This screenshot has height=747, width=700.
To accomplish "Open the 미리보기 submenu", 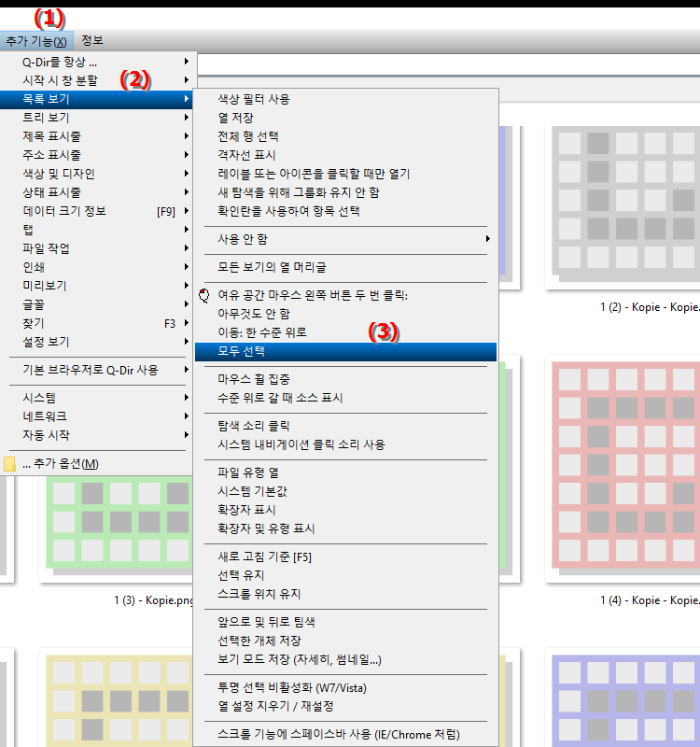I will (x=98, y=286).
